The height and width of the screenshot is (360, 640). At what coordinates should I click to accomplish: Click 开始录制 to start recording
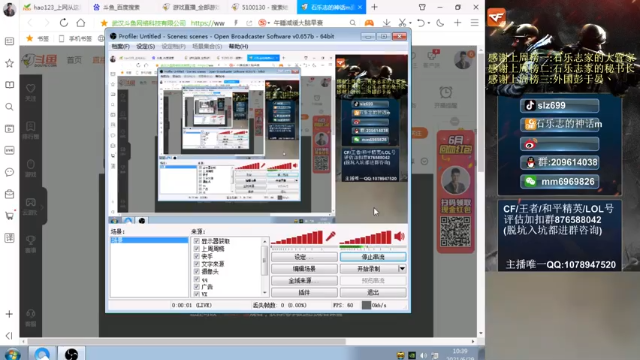pos(369,269)
